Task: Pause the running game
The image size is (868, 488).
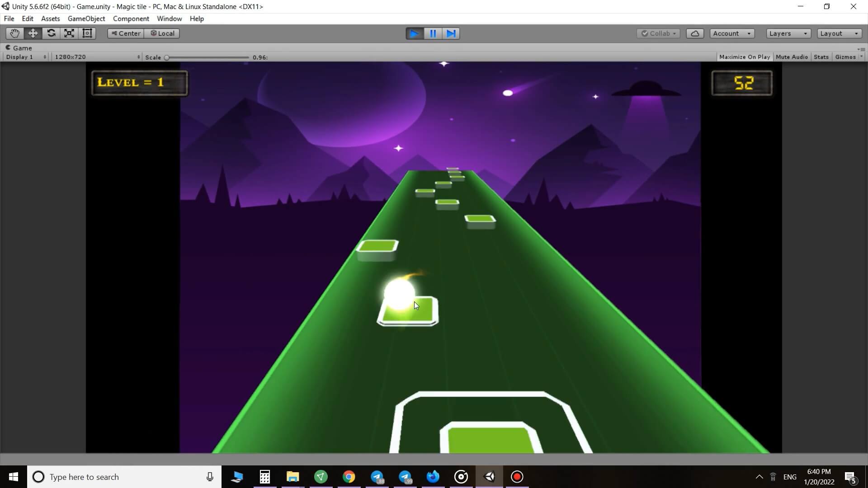Action: pyautogui.click(x=433, y=33)
